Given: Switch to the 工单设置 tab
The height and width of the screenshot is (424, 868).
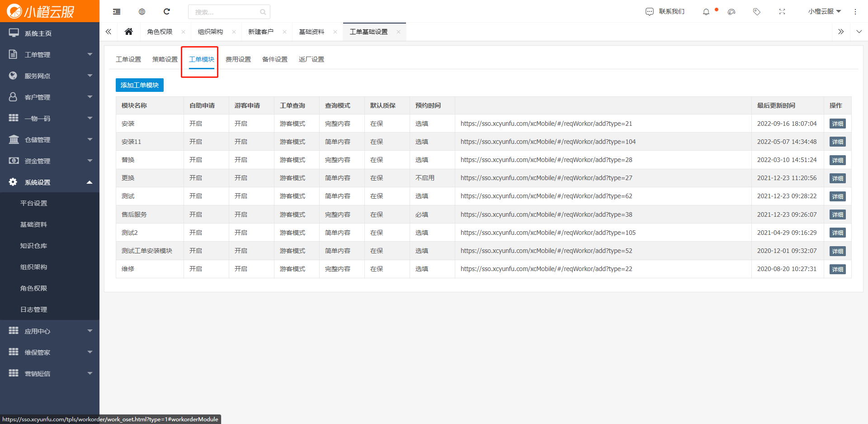Looking at the screenshot, I should click(128, 59).
